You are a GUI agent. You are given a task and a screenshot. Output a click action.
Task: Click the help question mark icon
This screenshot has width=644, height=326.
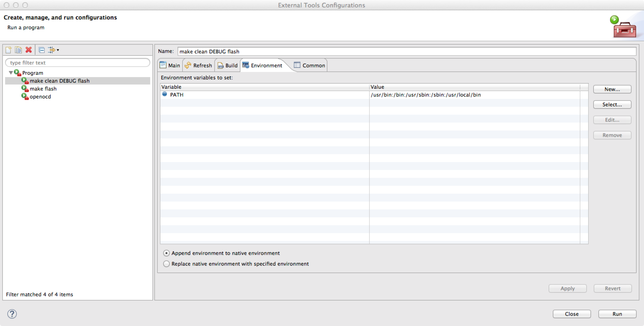(x=12, y=314)
